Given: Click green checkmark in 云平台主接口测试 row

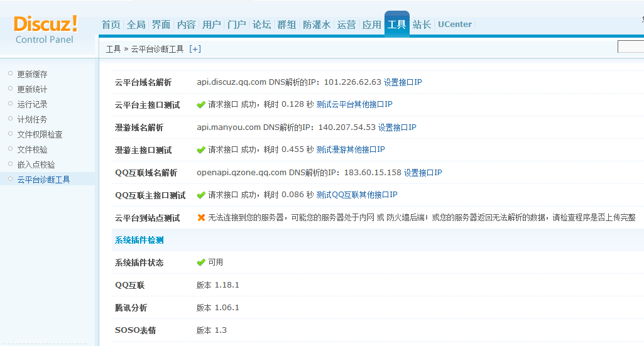Looking at the screenshot, I should point(201,105).
